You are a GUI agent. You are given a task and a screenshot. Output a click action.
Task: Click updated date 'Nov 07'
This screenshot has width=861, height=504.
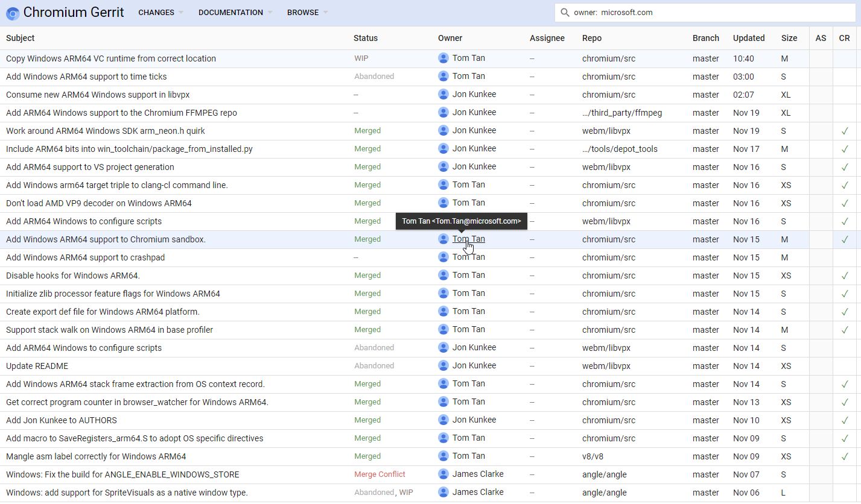click(746, 474)
